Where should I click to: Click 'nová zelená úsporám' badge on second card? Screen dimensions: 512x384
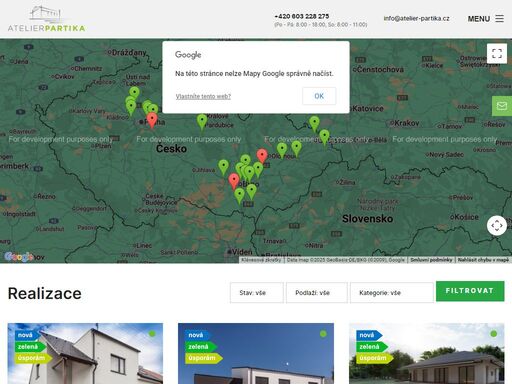tap(203, 347)
